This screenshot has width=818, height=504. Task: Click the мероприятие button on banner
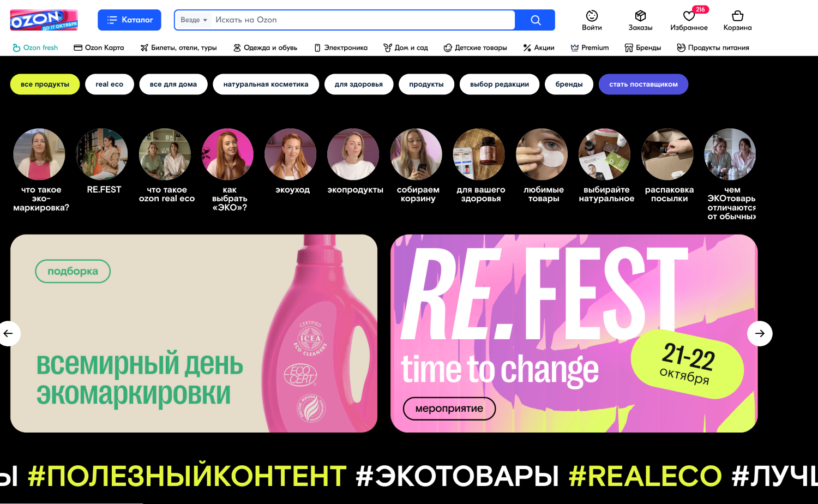coord(449,409)
